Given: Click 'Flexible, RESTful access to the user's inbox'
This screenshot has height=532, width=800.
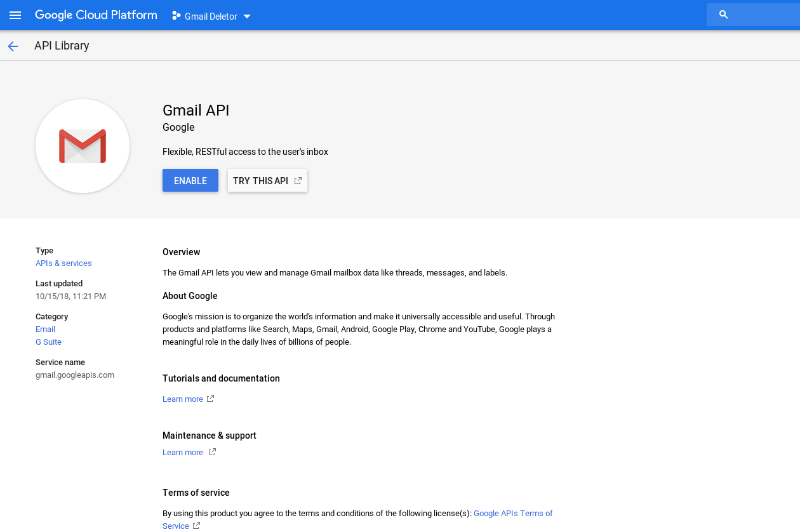Looking at the screenshot, I should (x=245, y=152).
